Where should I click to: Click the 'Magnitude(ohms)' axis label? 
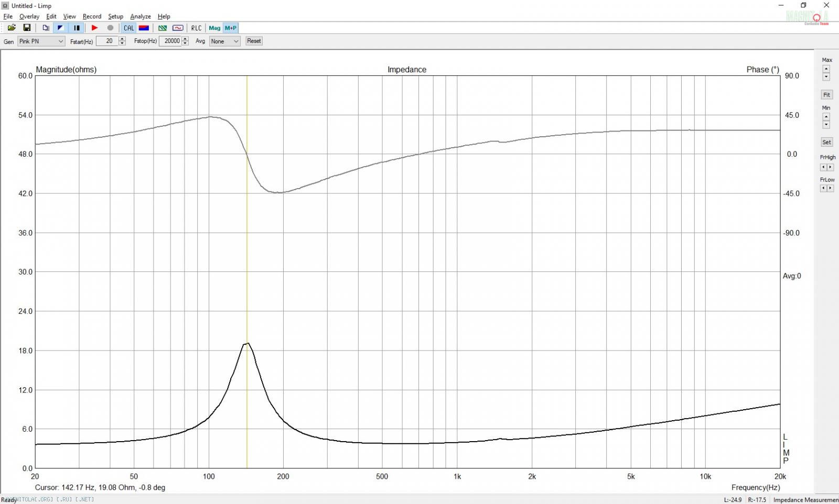click(66, 70)
